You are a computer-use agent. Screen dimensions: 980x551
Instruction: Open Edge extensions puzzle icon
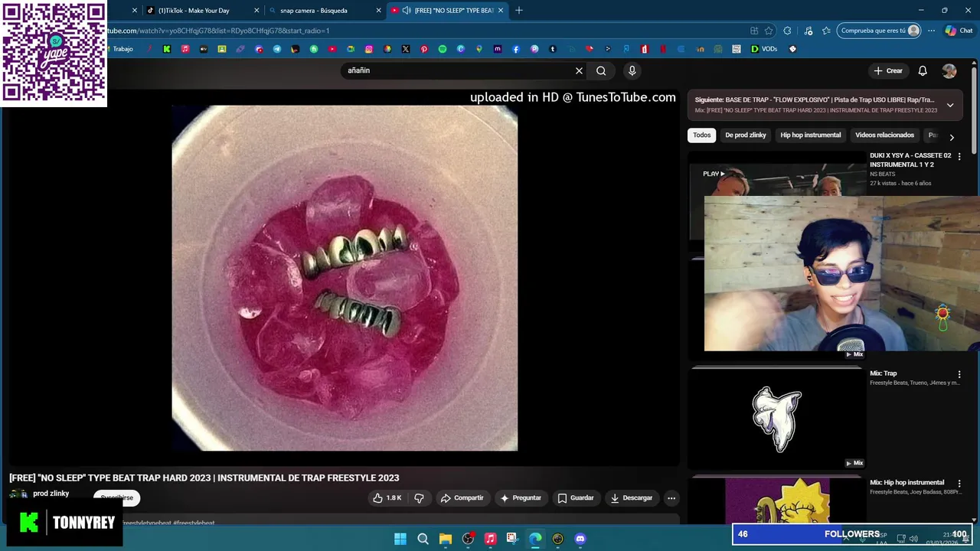pos(787,31)
